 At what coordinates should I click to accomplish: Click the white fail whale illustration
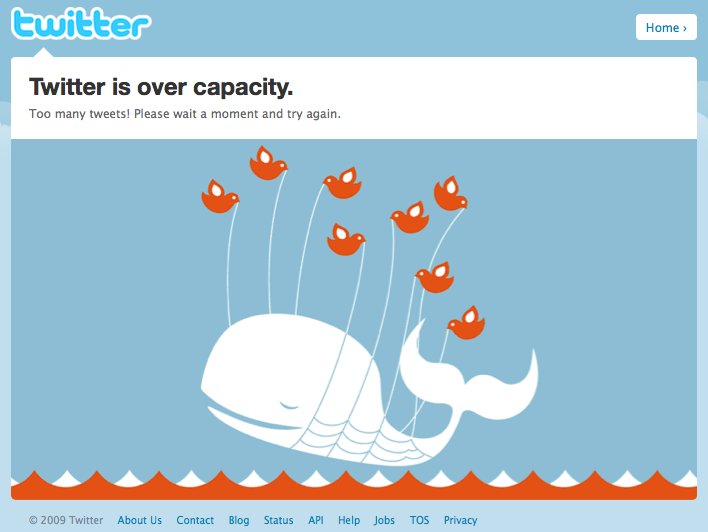coord(369,389)
